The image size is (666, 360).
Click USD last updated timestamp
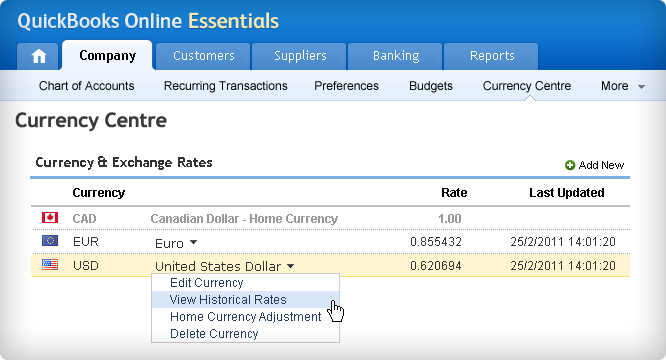tap(563, 266)
